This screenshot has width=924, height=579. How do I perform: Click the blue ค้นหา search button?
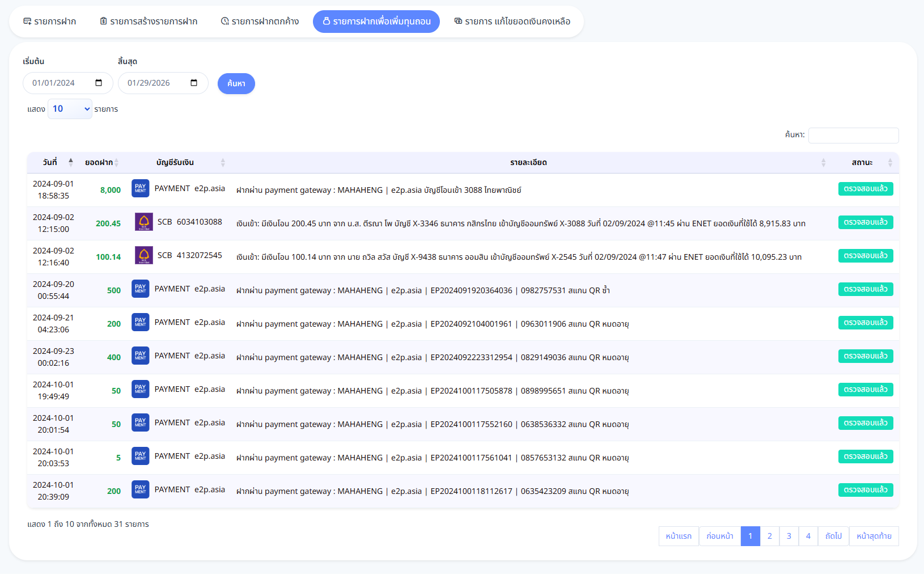236,83
